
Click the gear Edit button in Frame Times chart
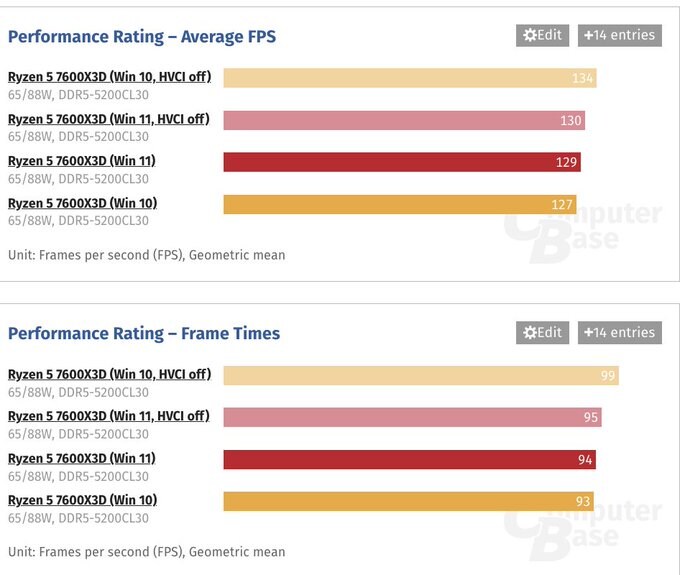tap(542, 333)
